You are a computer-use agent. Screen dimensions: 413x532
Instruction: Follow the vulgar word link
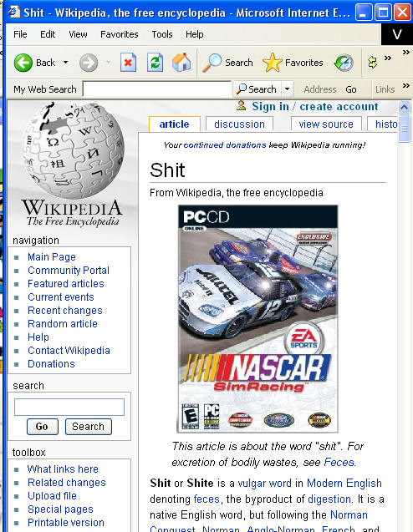click(x=264, y=483)
